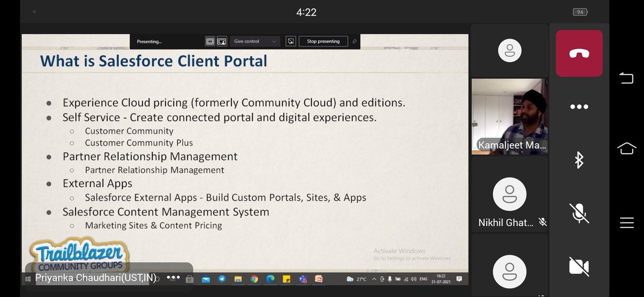Open Mail app in shared taskbar
644x297 pixels.
click(x=206, y=279)
